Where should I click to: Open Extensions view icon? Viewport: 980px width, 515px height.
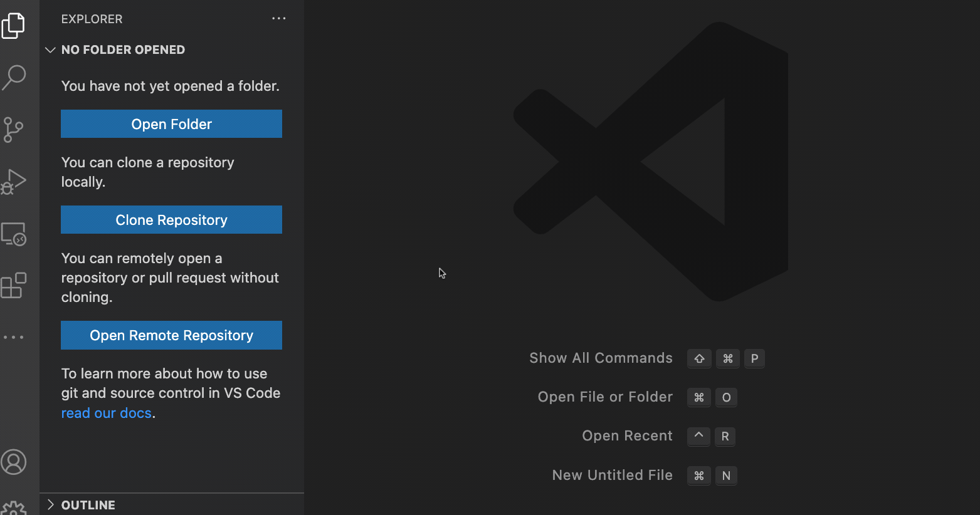[14, 286]
